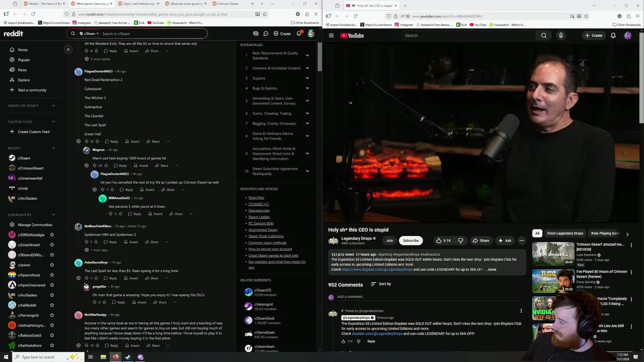Bookmark the Reddit page with star
This screenshot has width=644, height=362.
tap(265, 14)
